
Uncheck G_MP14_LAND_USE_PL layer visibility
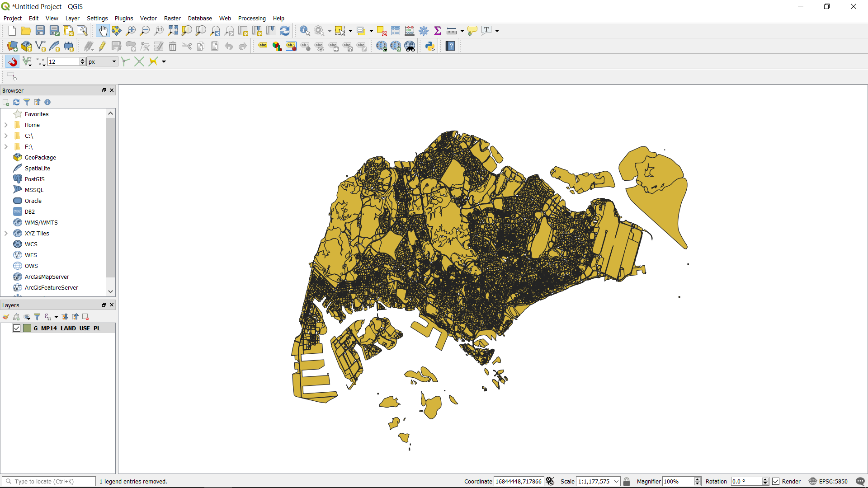point(17,328)
